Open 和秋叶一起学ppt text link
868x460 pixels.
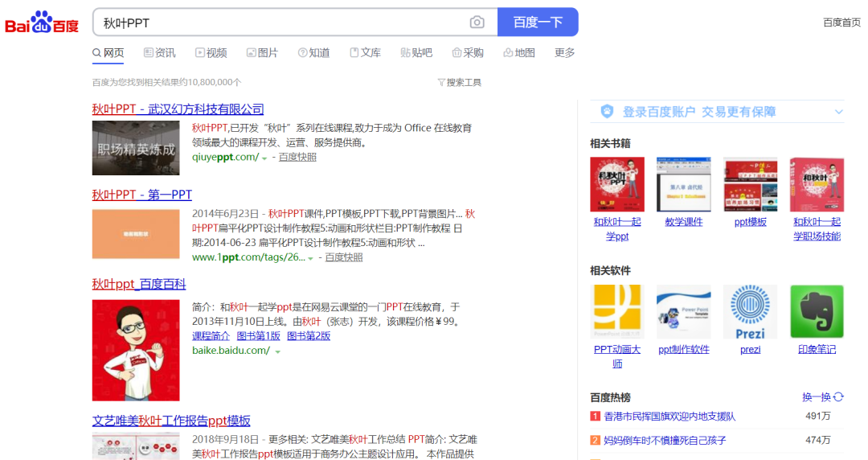(617, 229)
